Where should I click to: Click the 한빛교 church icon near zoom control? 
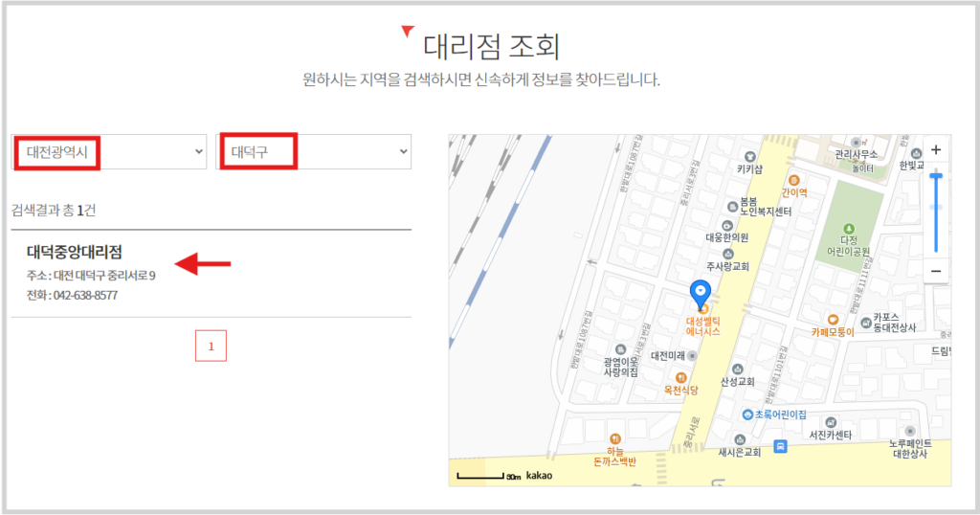point(916,153)
